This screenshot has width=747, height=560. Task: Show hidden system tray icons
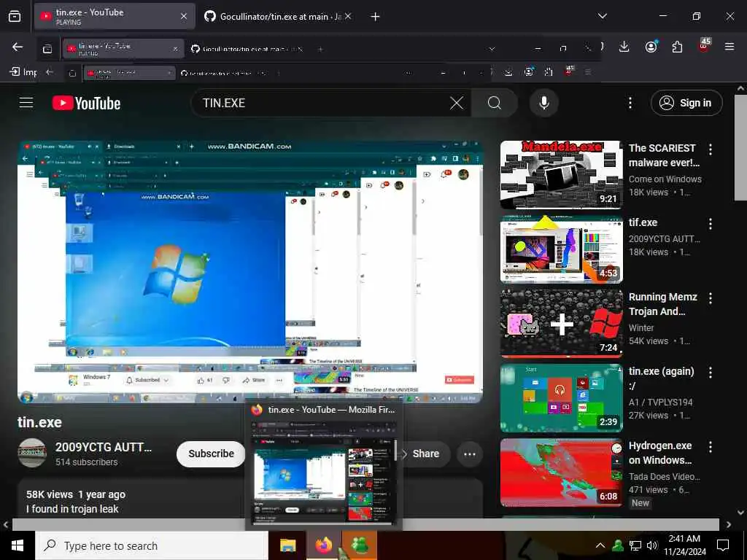pos(600,545)
